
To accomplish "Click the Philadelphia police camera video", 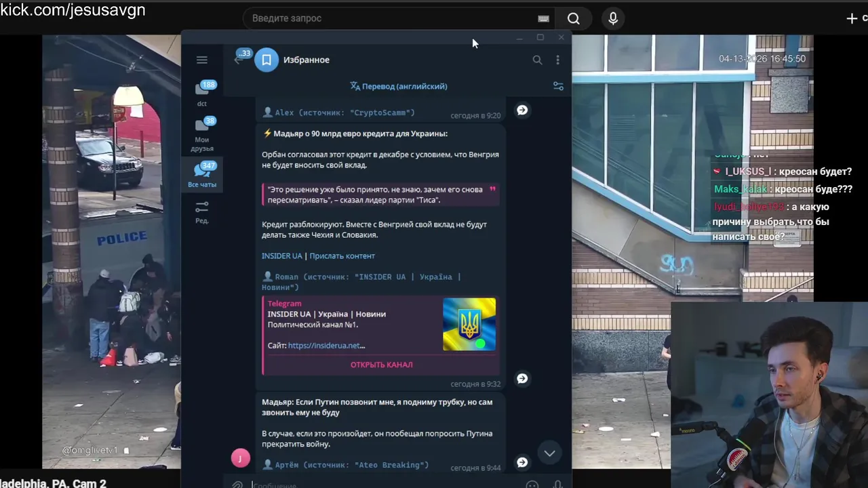I will 111,251.
